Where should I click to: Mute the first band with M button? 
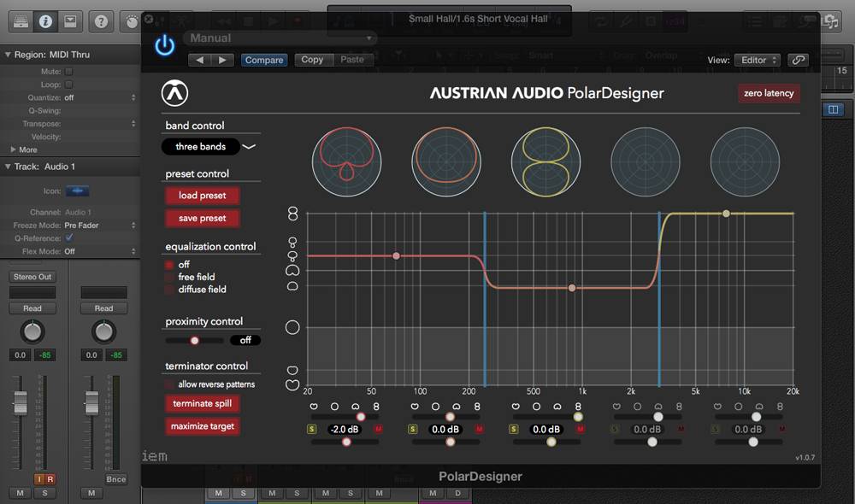(379, 430)
